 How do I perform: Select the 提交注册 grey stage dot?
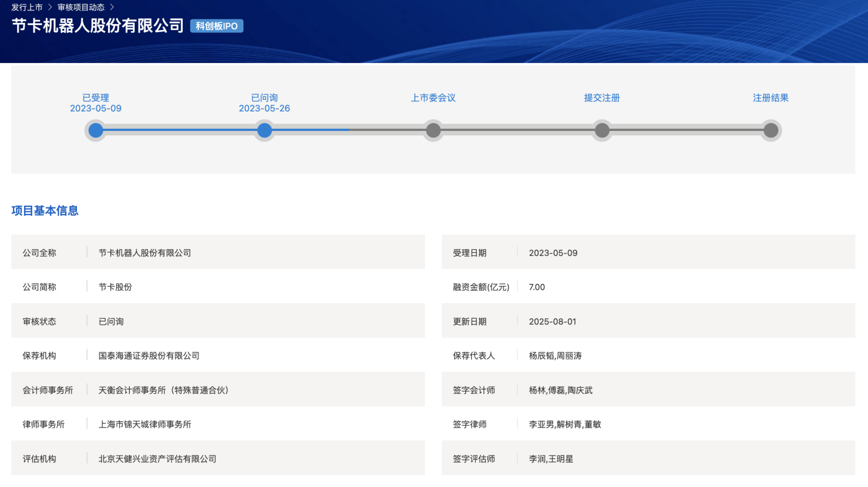(602, 130)
